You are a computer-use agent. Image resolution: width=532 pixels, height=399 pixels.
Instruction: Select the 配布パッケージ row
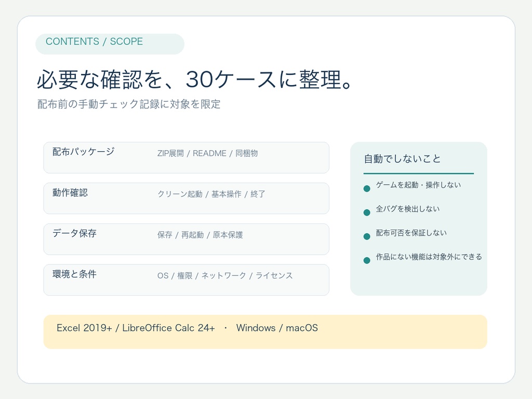coord(187,158)
